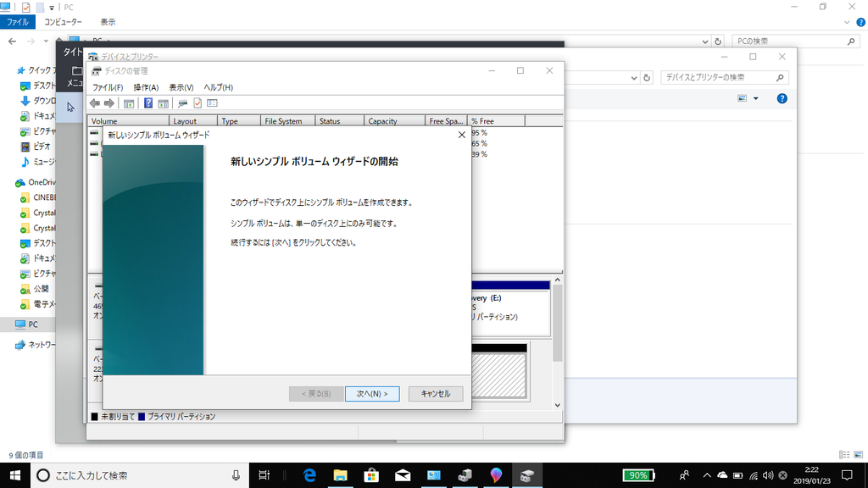The width and height of the screenshot is (868, 488).
Task: Open OneDrive icon in the system tray
Action: tap(721, 475)
